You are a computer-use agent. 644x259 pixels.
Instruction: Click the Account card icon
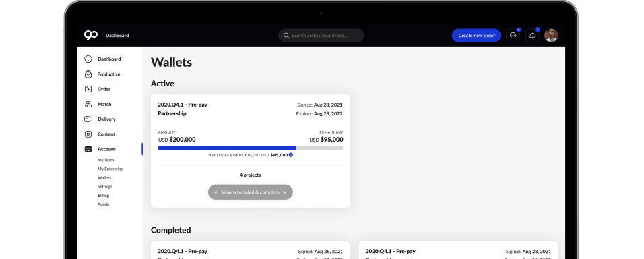88,149
